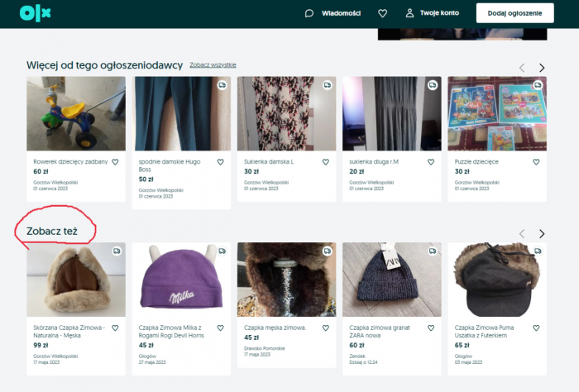The image size is (579, 392).
Task: Click the Dodaj ogłoszenie button
Action: click(514, 13)
